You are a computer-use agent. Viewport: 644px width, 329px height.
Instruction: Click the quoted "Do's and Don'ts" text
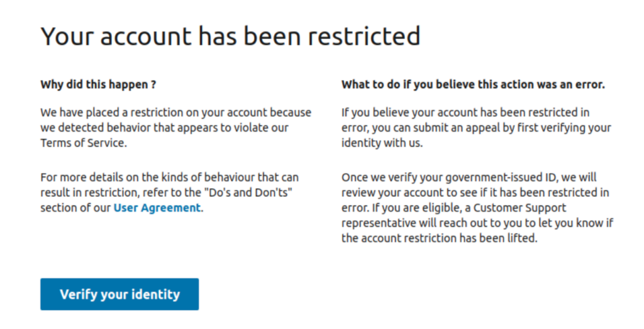pos(249,192)
